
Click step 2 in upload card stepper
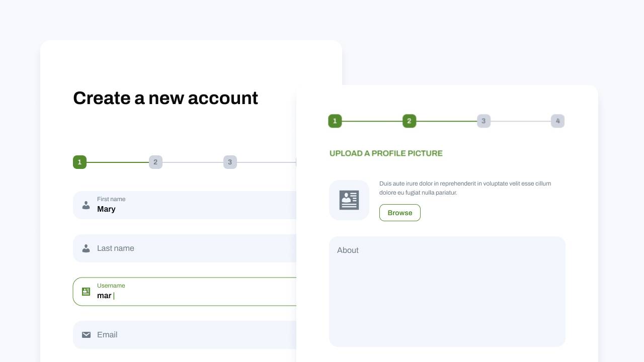[x=409, y=121]
